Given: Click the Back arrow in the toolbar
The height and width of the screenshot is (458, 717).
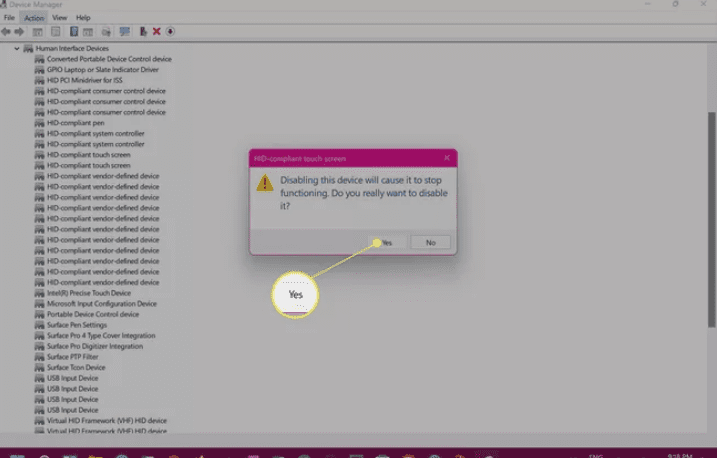Looking at the screenshot, I should (x=7, y=31).
